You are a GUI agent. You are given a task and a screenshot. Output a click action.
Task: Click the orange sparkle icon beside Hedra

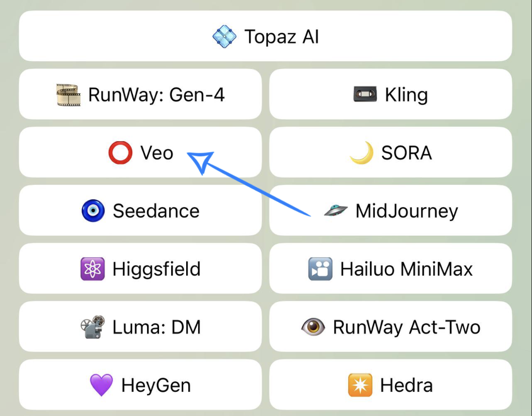pyautogui.click(x=360, y=385)
